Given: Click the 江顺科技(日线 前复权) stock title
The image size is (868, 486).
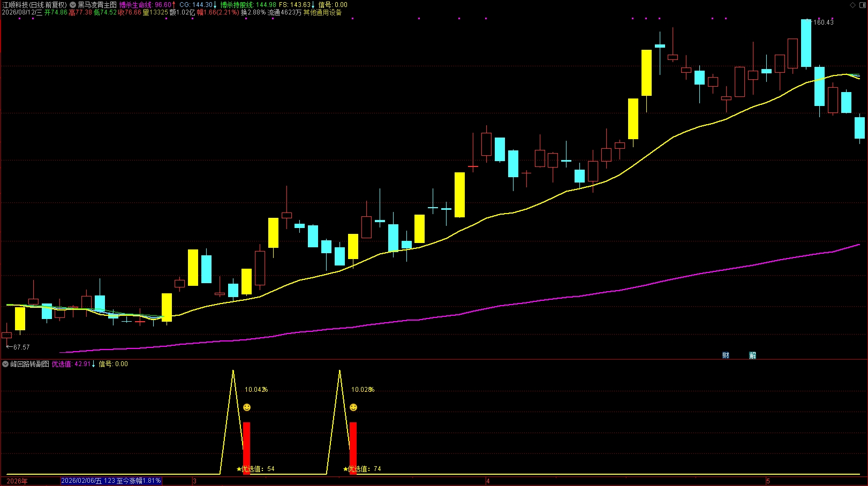Looking at the screenshot, I should (34, 5).
